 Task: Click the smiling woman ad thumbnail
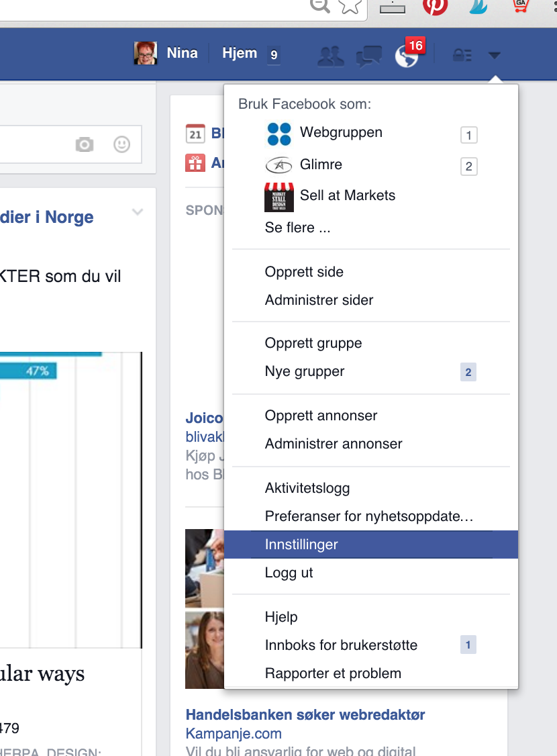click(x=204, y=650)
